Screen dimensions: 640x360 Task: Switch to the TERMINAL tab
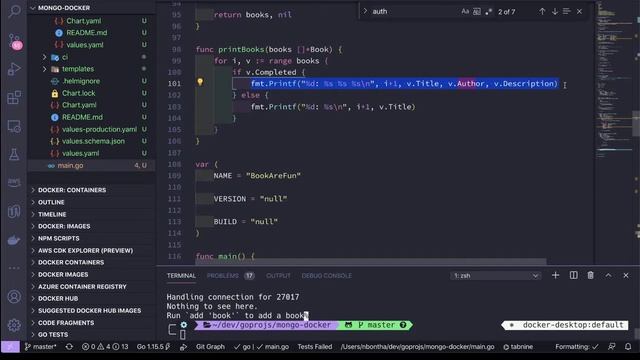[181, 276]
